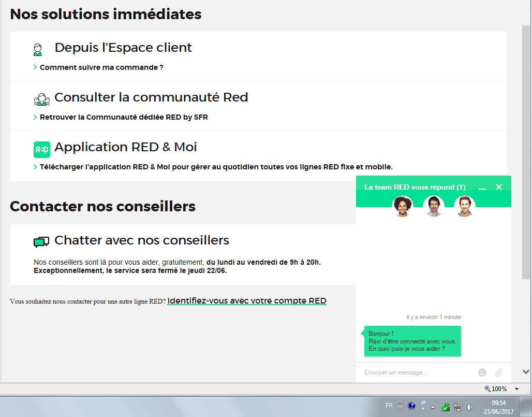The image size is (532, 417).
Task: Click the blue help icon in taskbar
Action: (x=412, y=406)
